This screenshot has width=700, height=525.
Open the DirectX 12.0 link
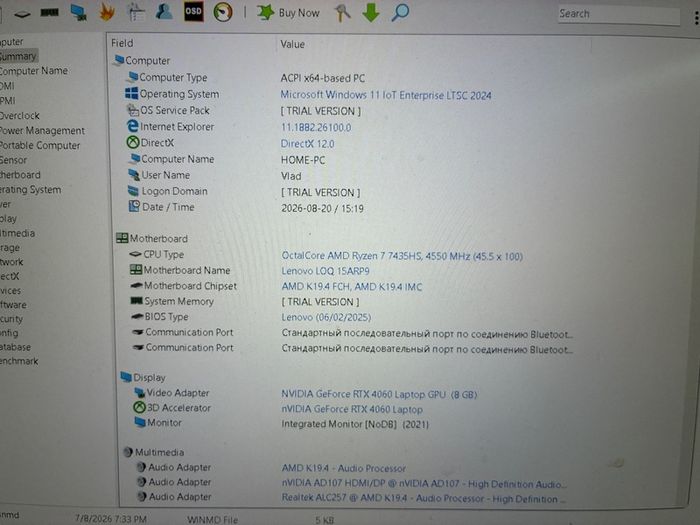pos(307,144)
